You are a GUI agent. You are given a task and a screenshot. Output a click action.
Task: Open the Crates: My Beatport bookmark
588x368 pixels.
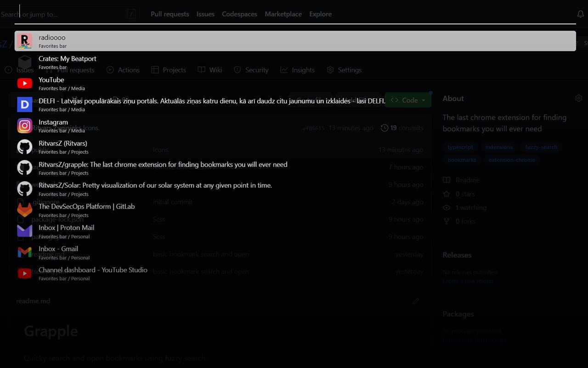tap(295, 62)
